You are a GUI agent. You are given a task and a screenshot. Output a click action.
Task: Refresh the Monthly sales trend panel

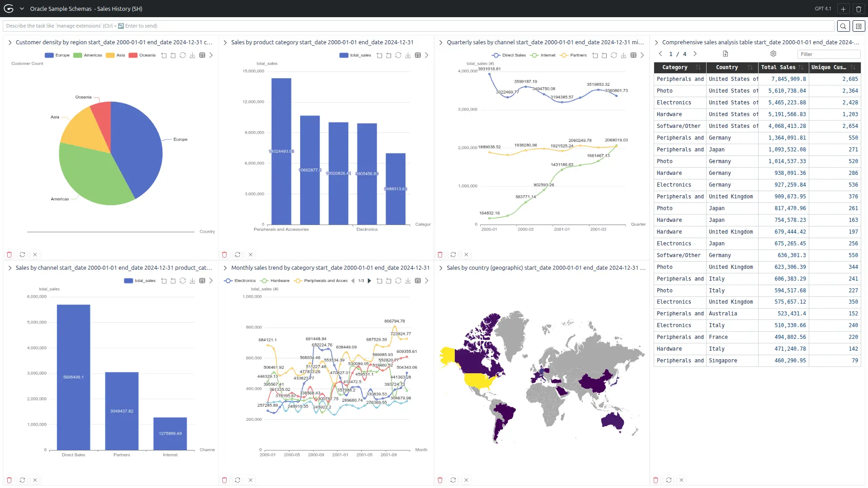click(x=237, y=480)
